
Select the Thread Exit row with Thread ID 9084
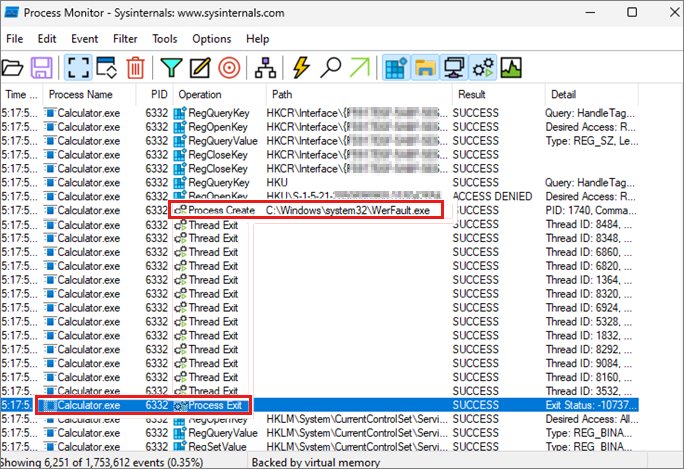319,363
